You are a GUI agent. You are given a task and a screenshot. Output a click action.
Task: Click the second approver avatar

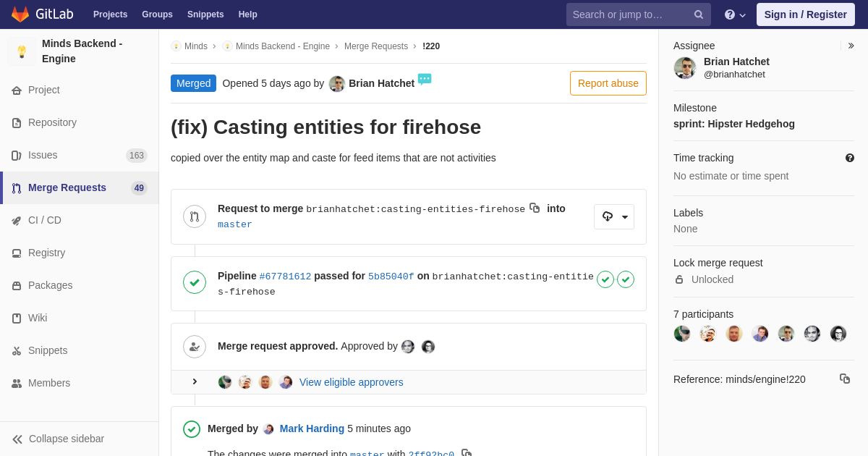click(428, 347)
